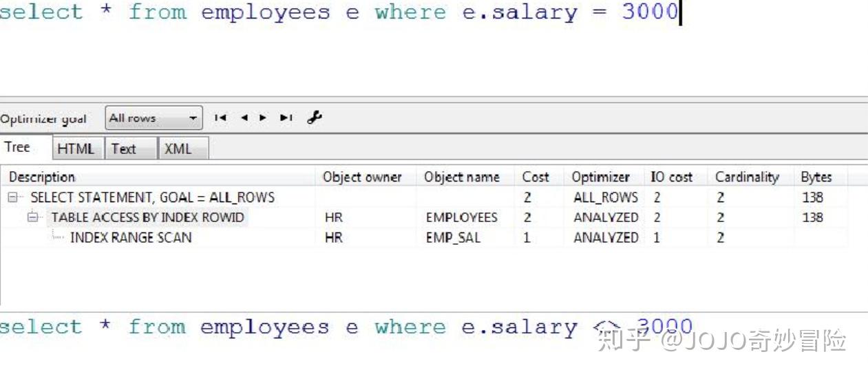The height and width of the screenshot is (374, 868).
Task: Go to previous operation arrow icon
Action: pyautogui.click(x=244, y=118)
